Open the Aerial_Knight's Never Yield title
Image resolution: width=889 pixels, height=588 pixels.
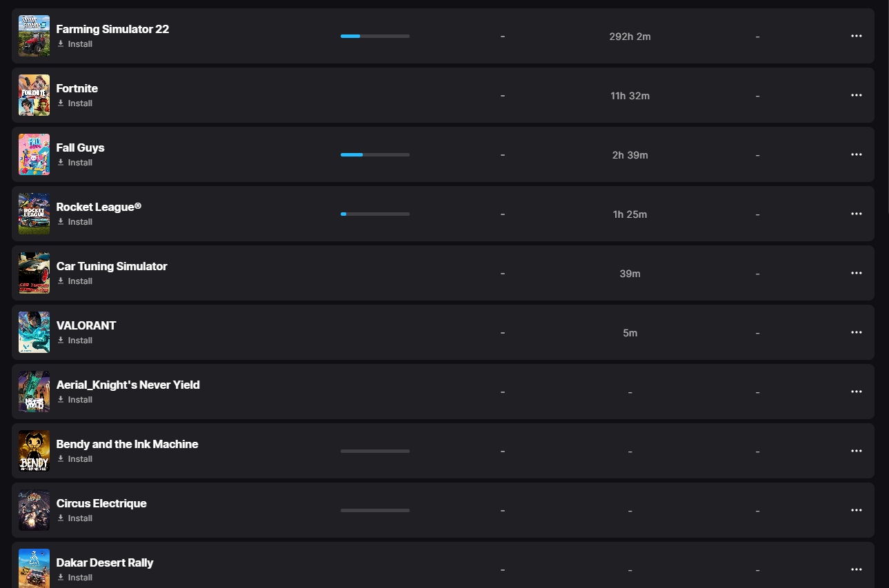click(128, 385)
